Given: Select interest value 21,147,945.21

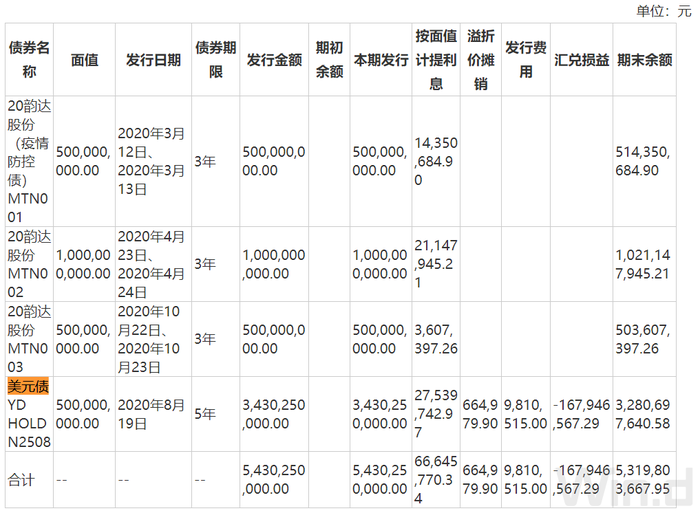Looking at the screenshot, I should 436,264.
